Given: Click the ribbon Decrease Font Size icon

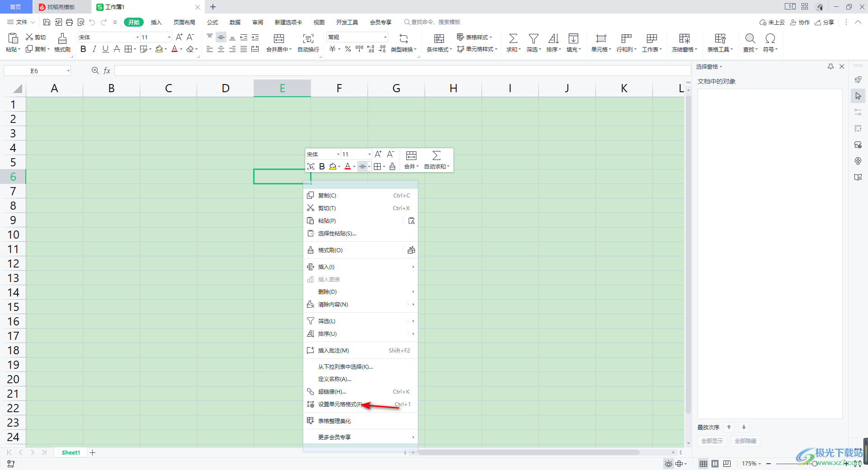Looking at the screenshot, I should click(190, 37).
